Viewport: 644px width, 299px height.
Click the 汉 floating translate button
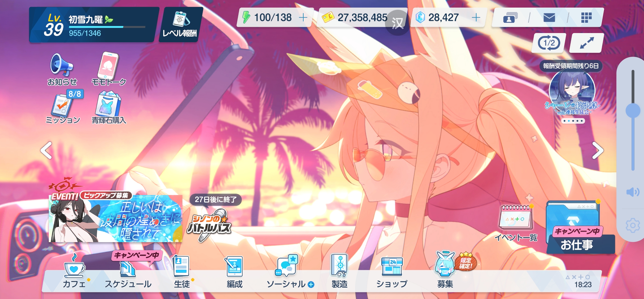point(397,23)
